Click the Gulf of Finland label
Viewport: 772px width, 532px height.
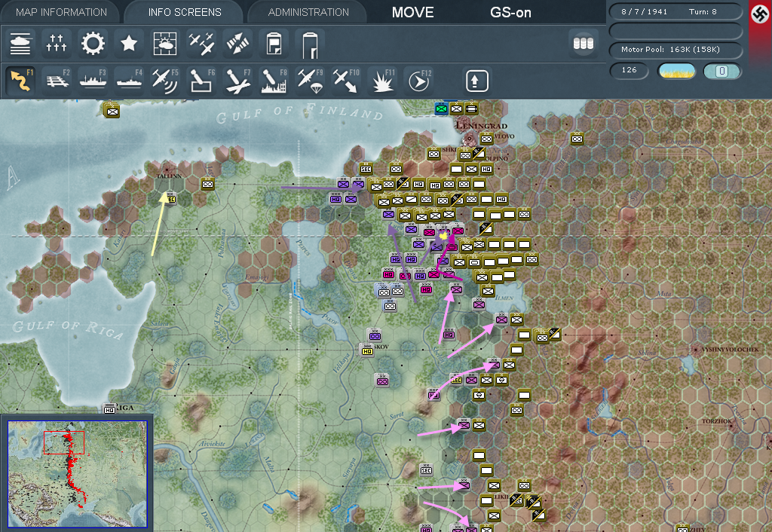[x=299, y=114]
